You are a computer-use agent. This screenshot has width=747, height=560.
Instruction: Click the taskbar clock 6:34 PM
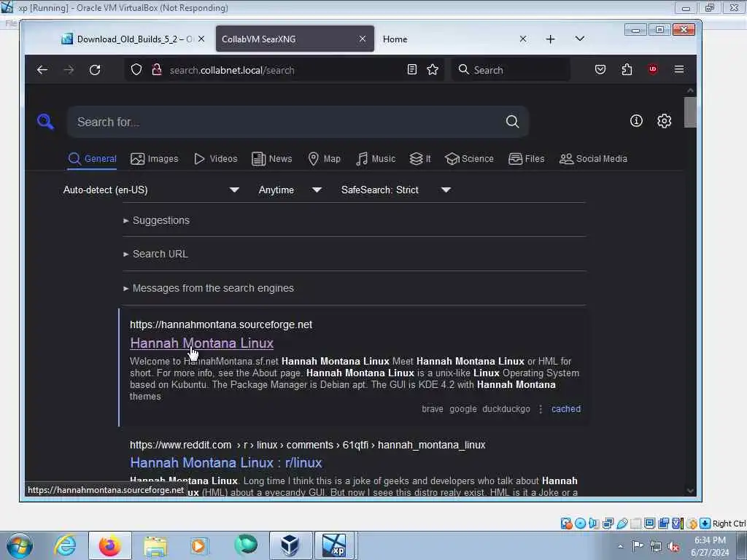(710, 546)
